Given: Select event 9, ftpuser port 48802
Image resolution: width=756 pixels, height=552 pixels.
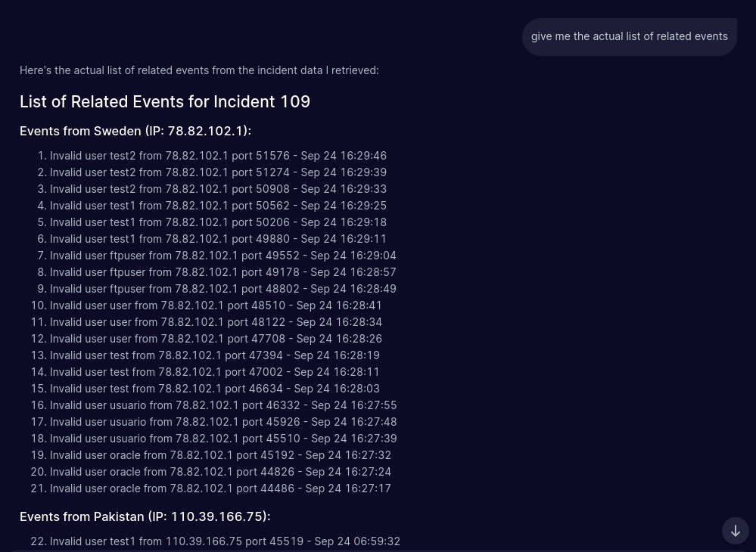Looking at the screenshot, I should 222,289.
